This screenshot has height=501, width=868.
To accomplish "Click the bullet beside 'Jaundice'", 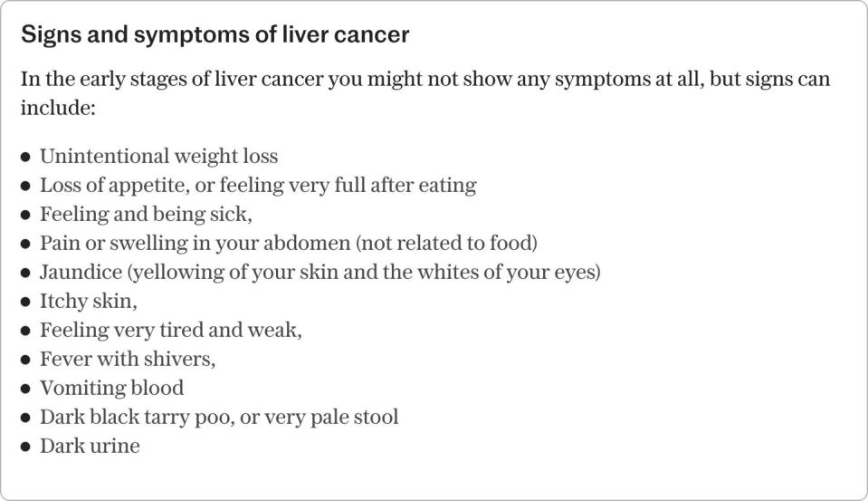I will tap(25, 274).
